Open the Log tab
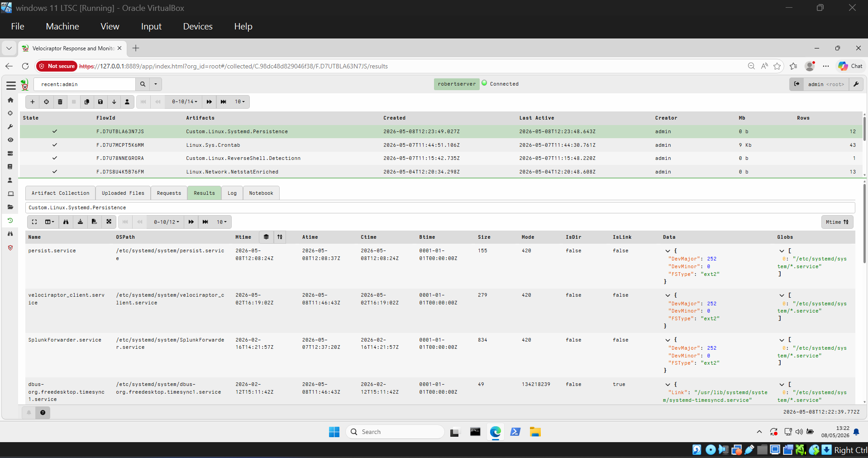The height and width of the screenshot is (458, 868). (232, 193)
